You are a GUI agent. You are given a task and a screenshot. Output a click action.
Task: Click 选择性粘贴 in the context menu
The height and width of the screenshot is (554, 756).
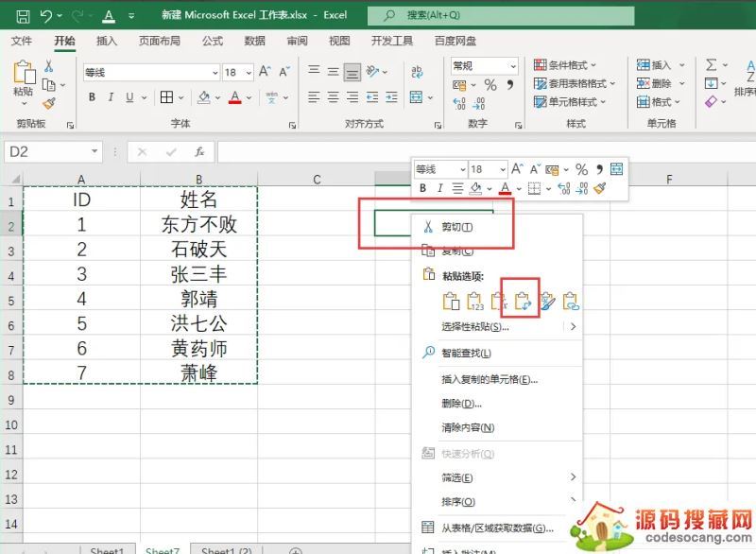475,327
